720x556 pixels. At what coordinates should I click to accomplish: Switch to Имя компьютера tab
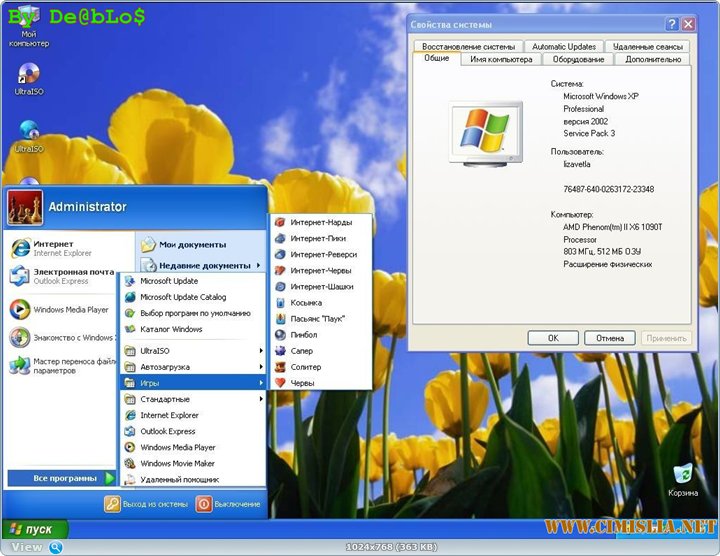click(x=501, y=59)
